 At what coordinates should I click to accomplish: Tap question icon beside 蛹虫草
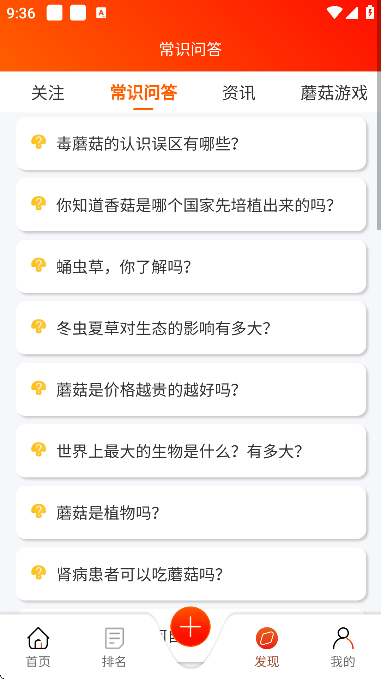[39, 265]
